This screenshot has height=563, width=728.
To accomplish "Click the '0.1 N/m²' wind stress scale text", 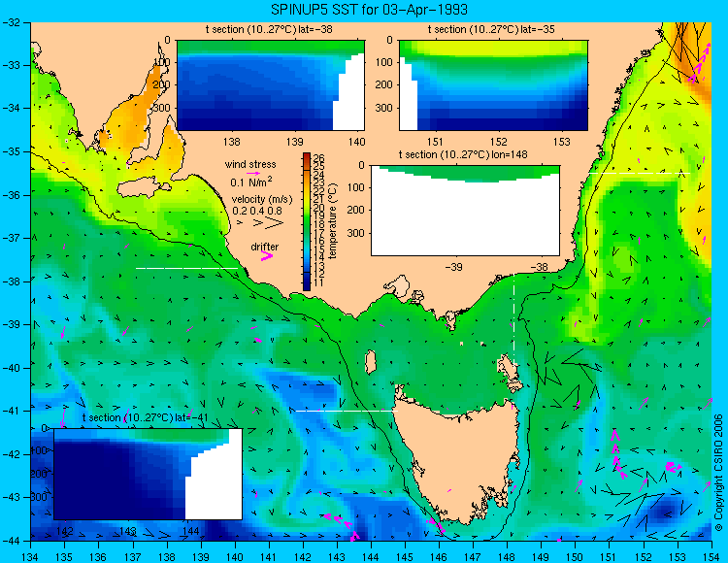I will (251, 182).
